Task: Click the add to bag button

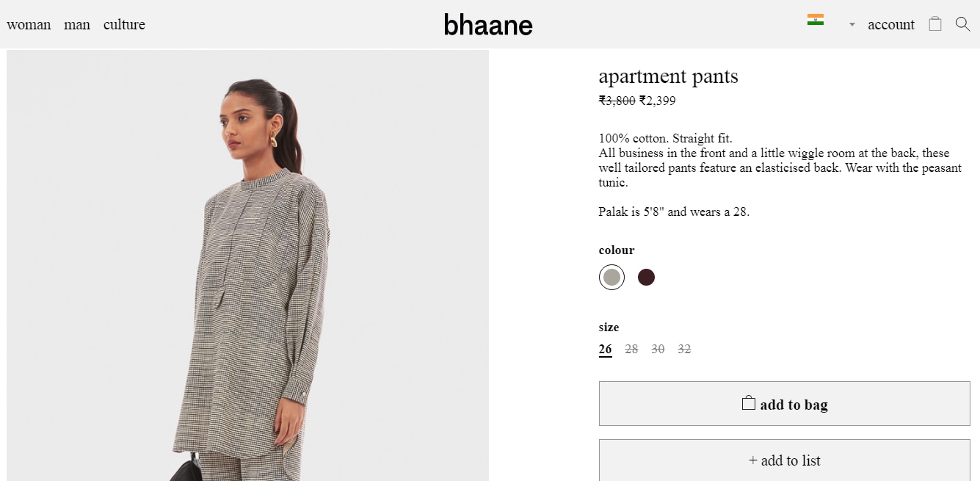Action: point(785,403)
